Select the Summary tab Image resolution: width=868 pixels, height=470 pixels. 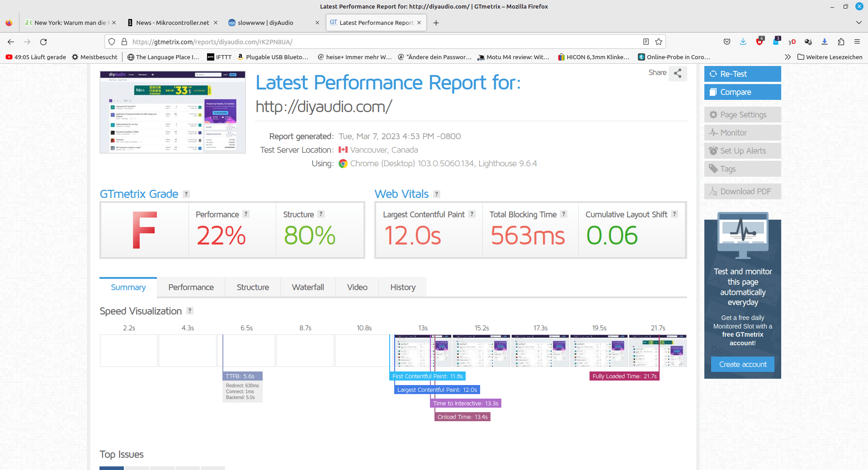click(x=128, y=287)
